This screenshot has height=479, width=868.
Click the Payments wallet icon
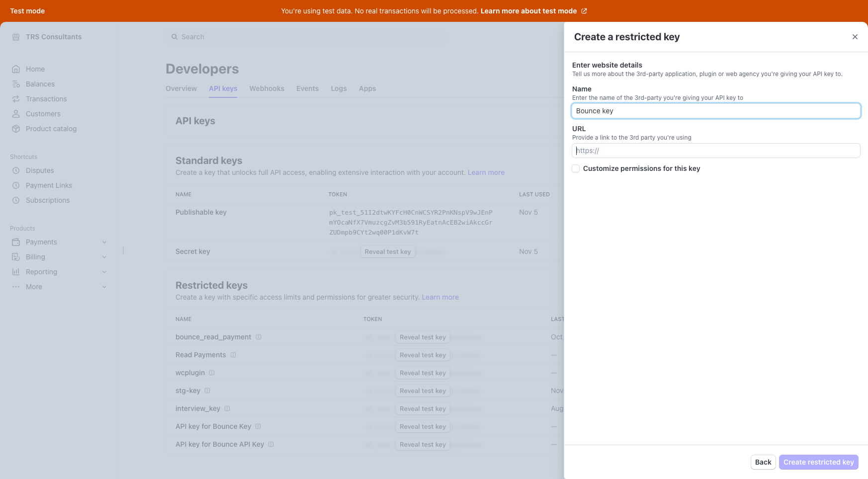[16, 242]
